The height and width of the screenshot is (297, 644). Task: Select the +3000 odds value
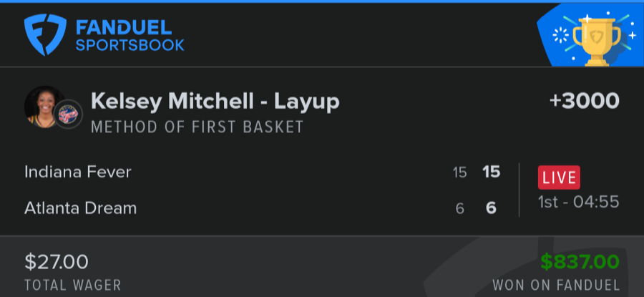[x=584, y=102]
